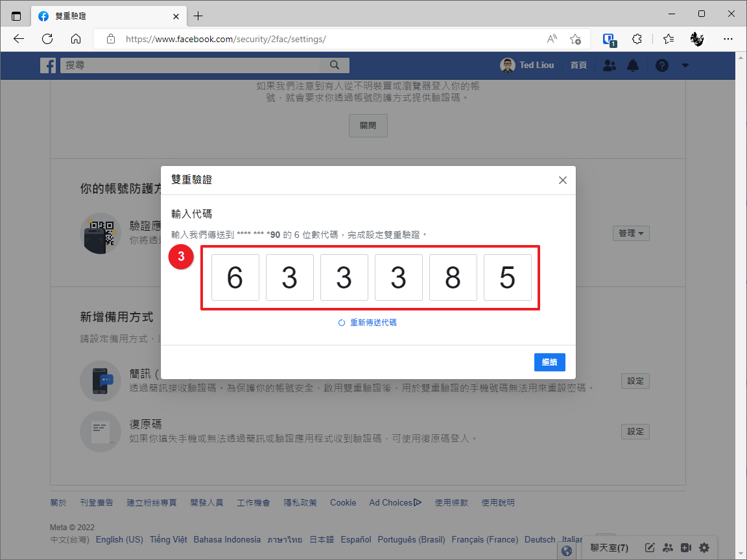Viewport: 747px width, 560px height.
Task: Switch language to English (US)
Action: [x=119, y=539]
